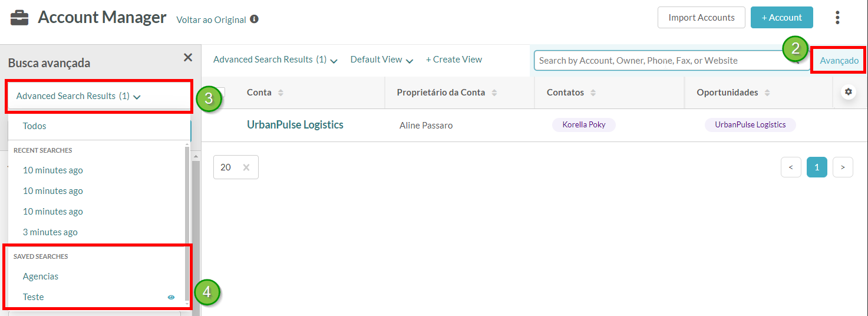
Task: Click the info icon beside Voltar ao Original
Action: pos(254,19)
